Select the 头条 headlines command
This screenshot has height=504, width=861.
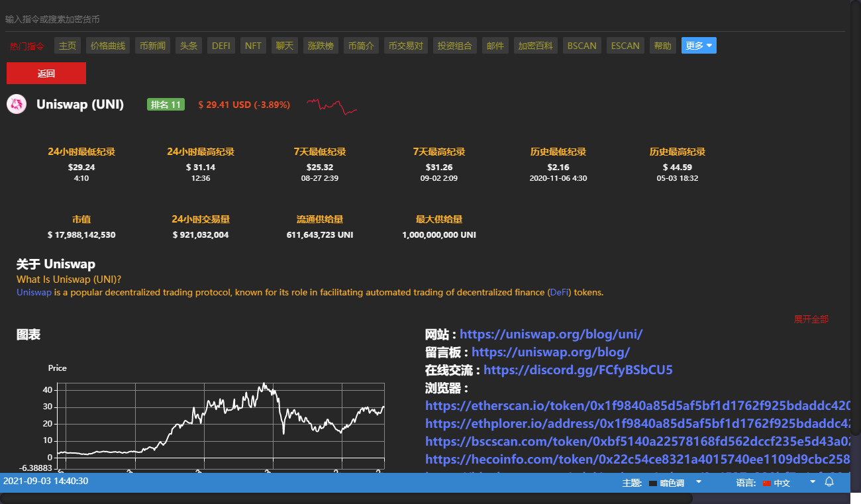tap(189, 46)
